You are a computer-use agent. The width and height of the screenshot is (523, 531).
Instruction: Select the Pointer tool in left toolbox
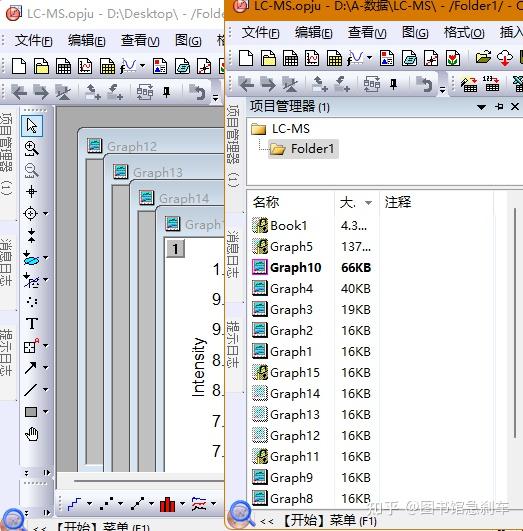[x=32, y=126]
